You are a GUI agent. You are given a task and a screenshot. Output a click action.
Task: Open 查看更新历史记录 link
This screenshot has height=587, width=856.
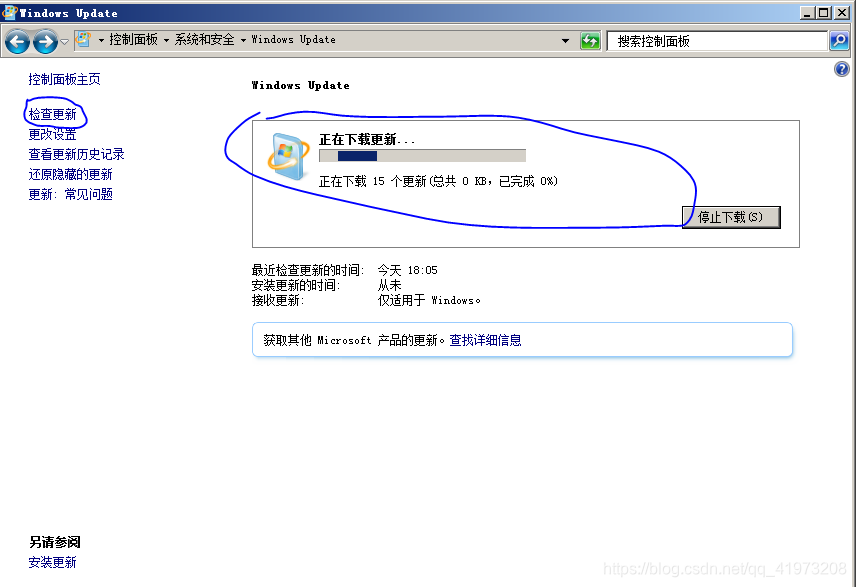coord(76,155)
